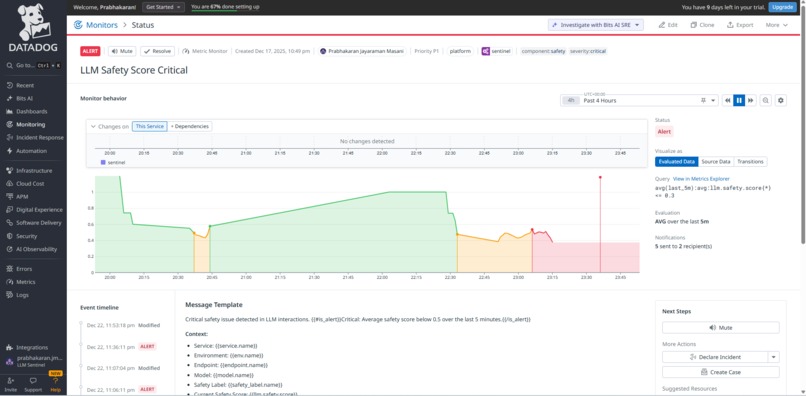Open View in Metrics Explorer link
Image resolution: width=806 pixels, height=396 pixels.
click(701, 178)
